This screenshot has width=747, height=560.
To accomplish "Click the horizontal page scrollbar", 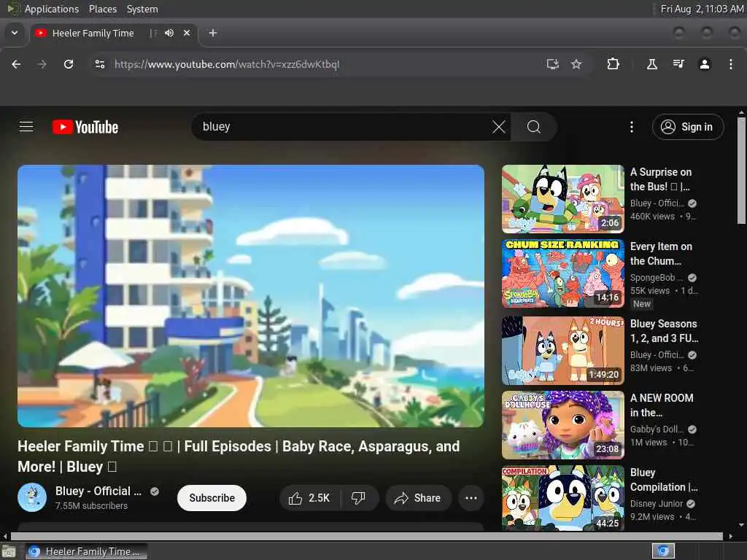I will click(x=367, y=536).
